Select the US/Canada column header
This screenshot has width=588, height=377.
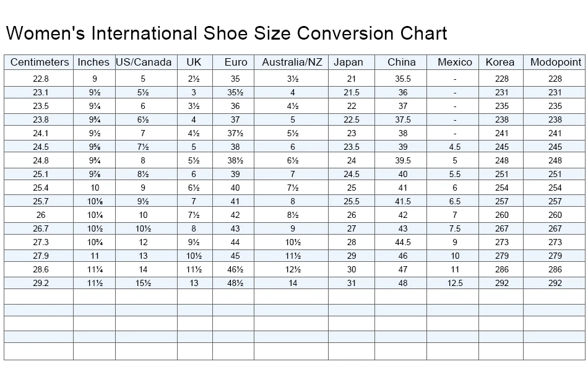click(144, 62)
